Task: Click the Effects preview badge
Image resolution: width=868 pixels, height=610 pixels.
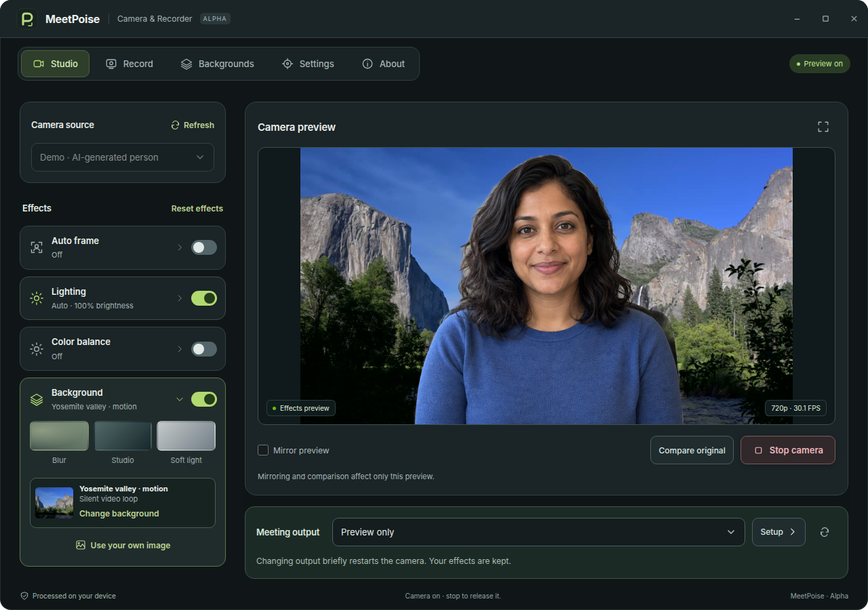Action: click(x=301, y=408)
